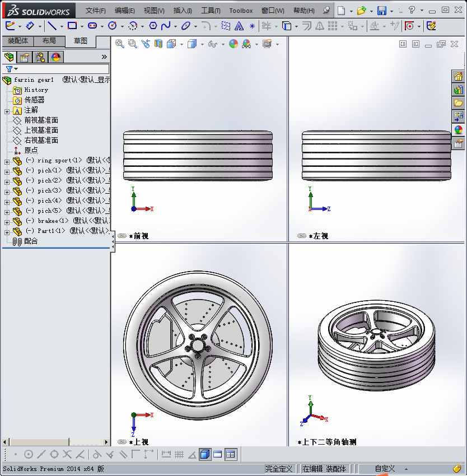Select 前视基准面 in the feature tree
Screen dimensions: 467x476
tap(41, 120)
